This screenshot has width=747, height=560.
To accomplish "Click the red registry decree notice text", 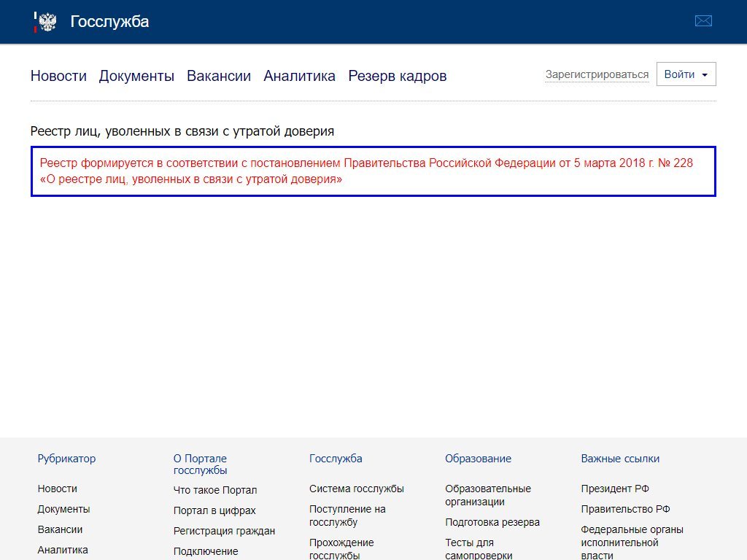I will tap(365, 171).
